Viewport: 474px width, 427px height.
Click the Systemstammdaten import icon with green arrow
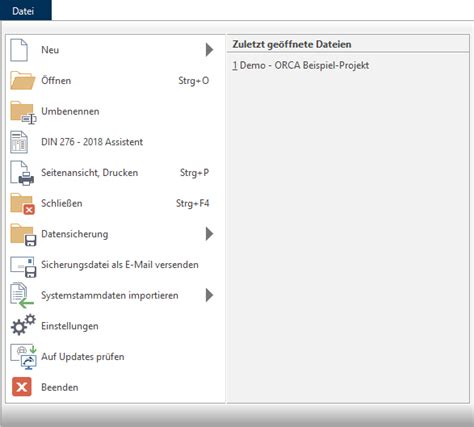22,295
